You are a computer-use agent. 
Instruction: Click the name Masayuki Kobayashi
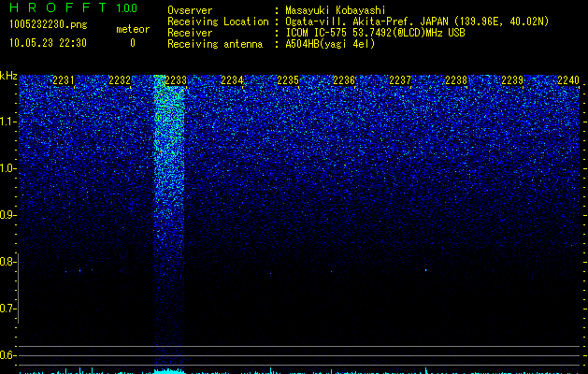pyautogui.click(x=336, y=10)
